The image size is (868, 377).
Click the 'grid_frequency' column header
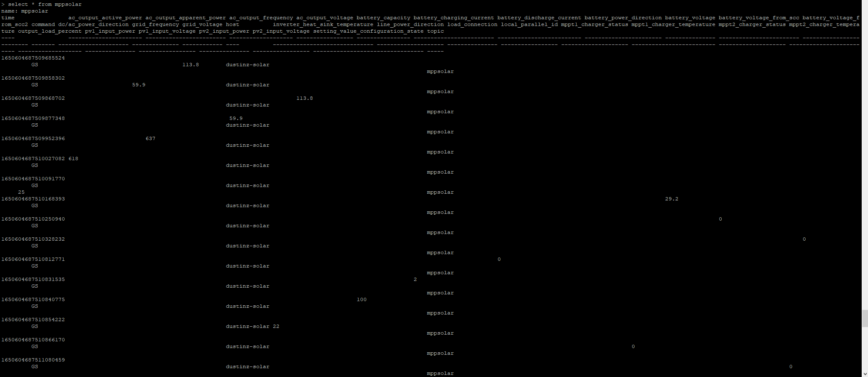155,24
